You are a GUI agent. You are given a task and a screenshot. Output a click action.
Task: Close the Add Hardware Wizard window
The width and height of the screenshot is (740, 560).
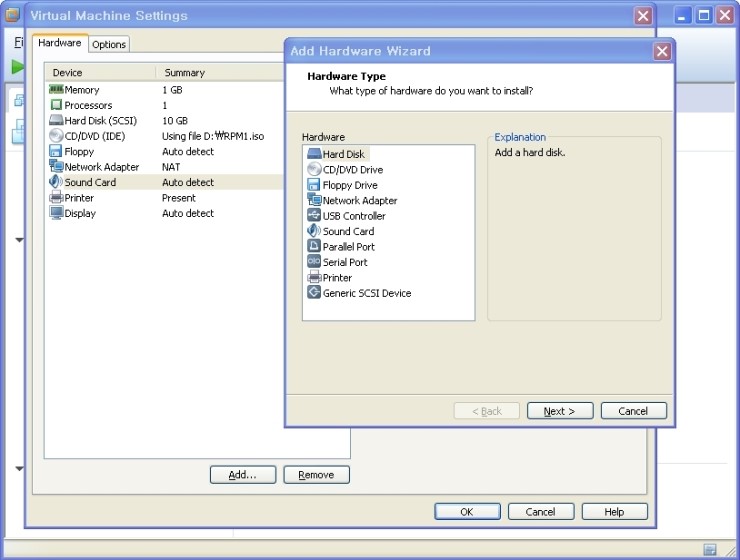click(x=662, y=51)
